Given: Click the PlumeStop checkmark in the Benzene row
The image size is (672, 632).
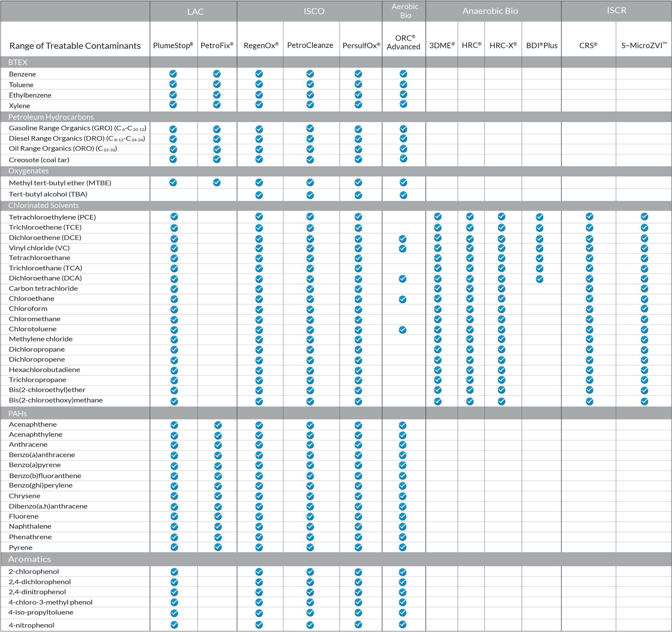Looking at the screenshot, I should pos(173,74).
